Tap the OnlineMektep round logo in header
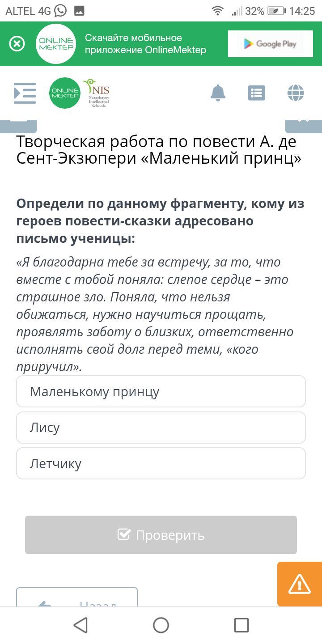The width and height of the screenshot is (322, 644). click(x=65, y=93)
